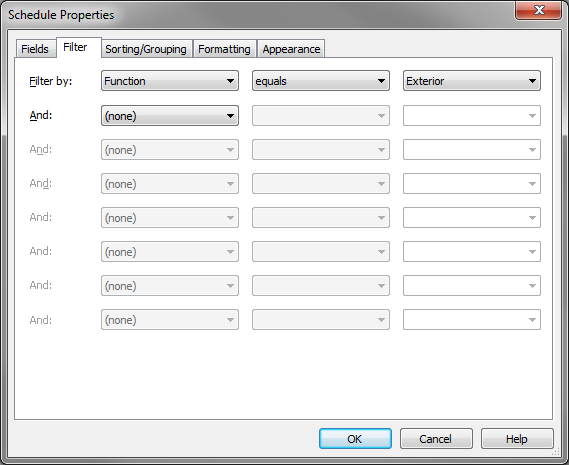This screenshot has height=465, width=569.
Task: Click the first And row operator box
Action: [321, 116]
